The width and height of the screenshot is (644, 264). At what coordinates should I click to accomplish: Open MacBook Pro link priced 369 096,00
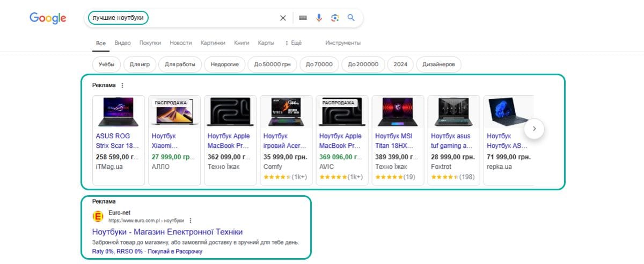[x=341, y=141]
